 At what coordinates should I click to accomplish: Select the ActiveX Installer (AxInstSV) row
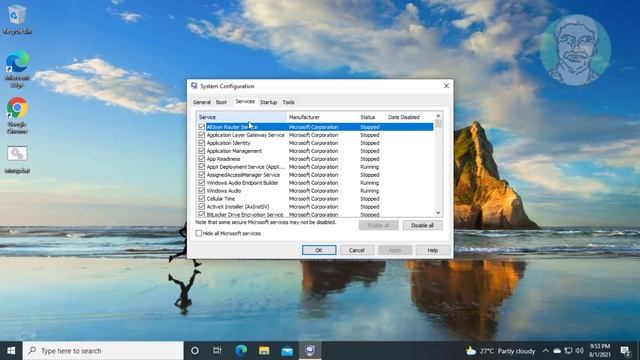[x=316, y=207]
